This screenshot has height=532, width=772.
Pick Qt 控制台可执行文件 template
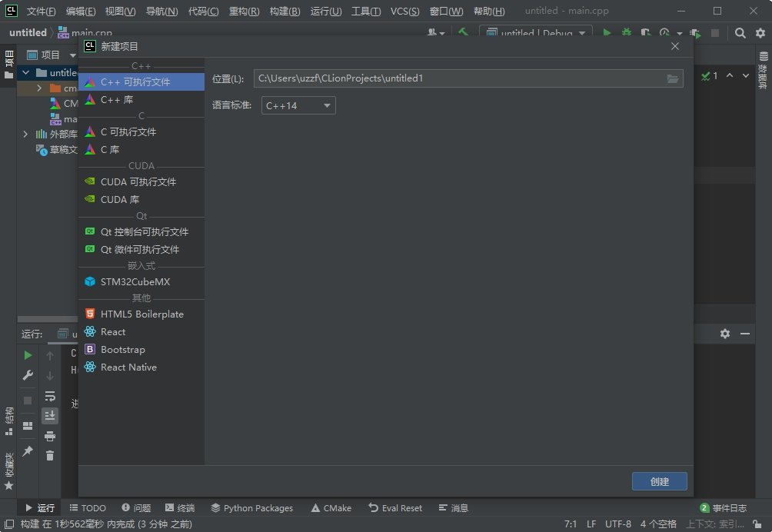tap(141, 231)
